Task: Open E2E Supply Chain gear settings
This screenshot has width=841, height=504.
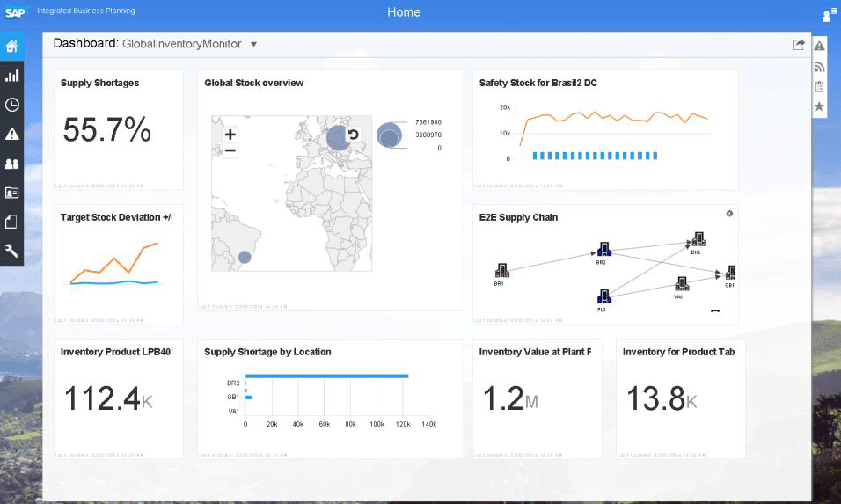Action: (x=729, y=214)
